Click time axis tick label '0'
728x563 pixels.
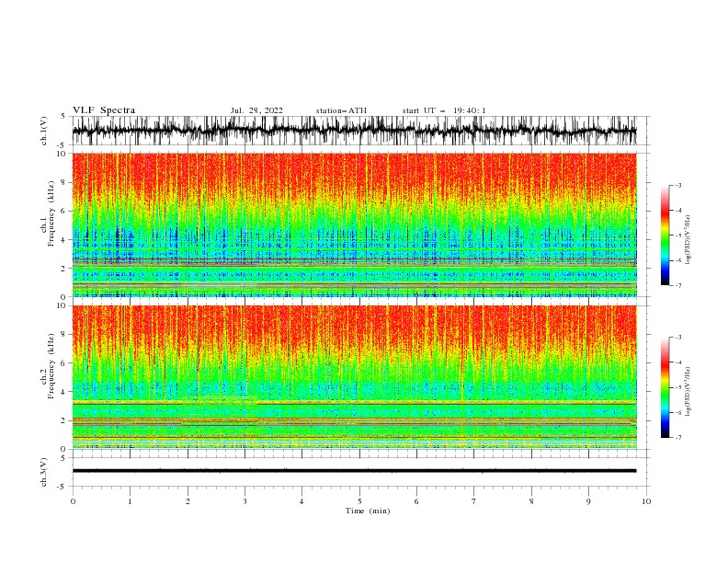[x=73, y=501]
